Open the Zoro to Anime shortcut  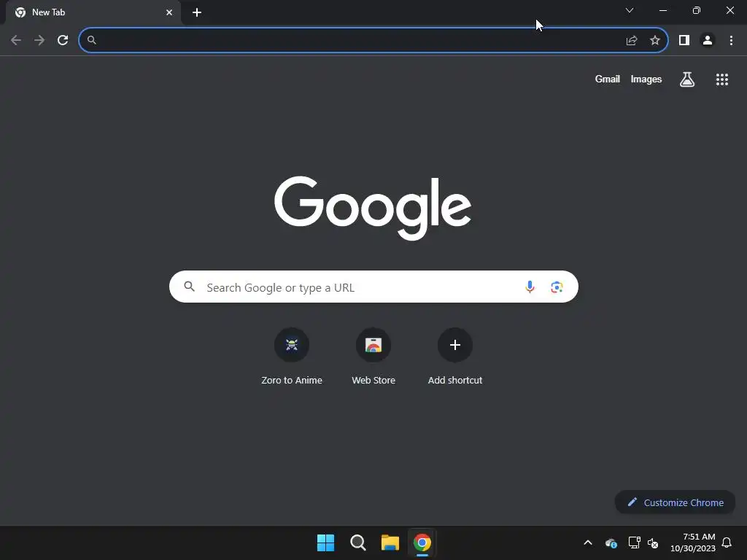[292, 356]
